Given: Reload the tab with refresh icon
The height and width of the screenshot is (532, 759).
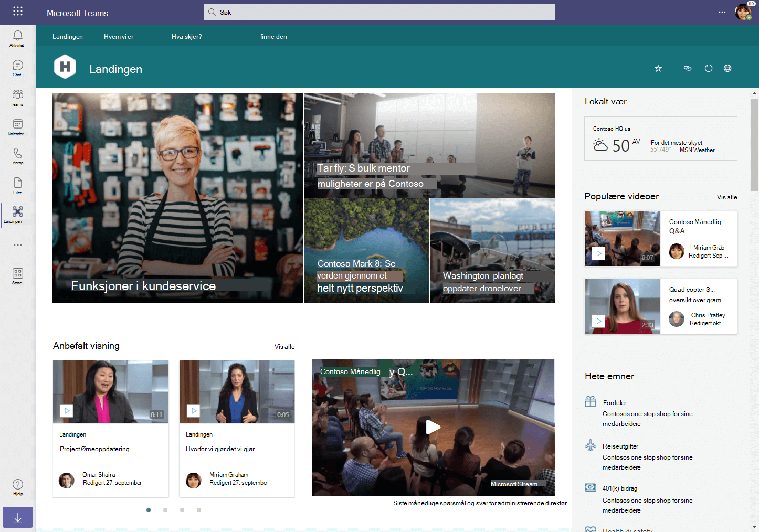Looking at the screenshot, I should pos(709,68).
